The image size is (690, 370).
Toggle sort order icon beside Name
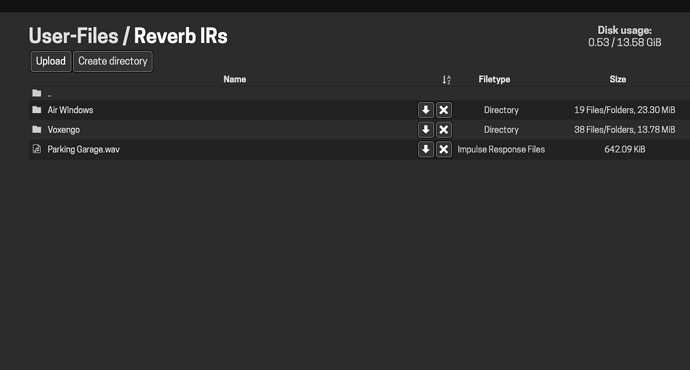(447, 80)
